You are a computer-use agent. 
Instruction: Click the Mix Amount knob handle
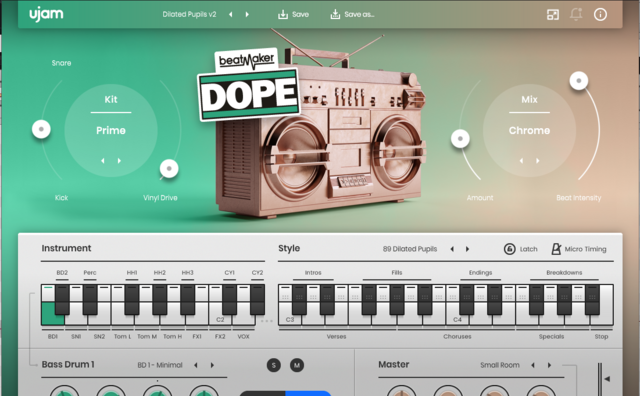(460, 139)
